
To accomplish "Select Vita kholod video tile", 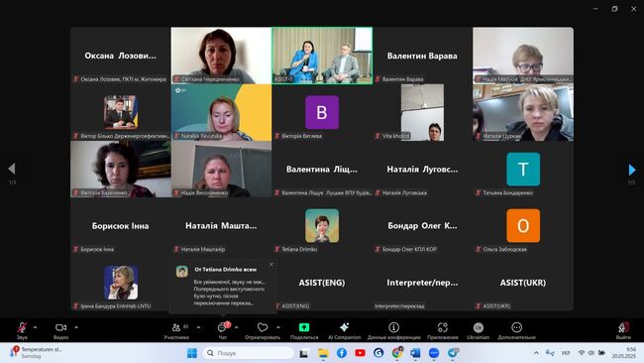I will 423,112.
